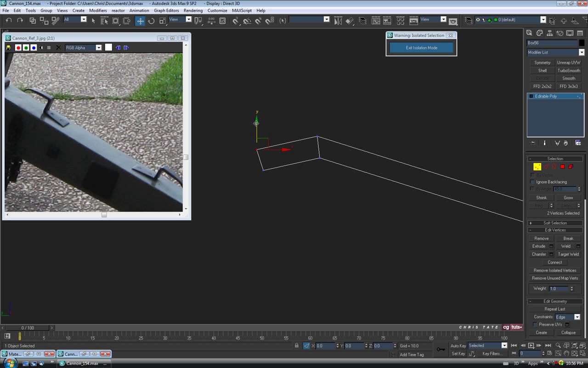588x368 pixels.
Task: Click the Align tool icon
Action: [x=350, y=20]
